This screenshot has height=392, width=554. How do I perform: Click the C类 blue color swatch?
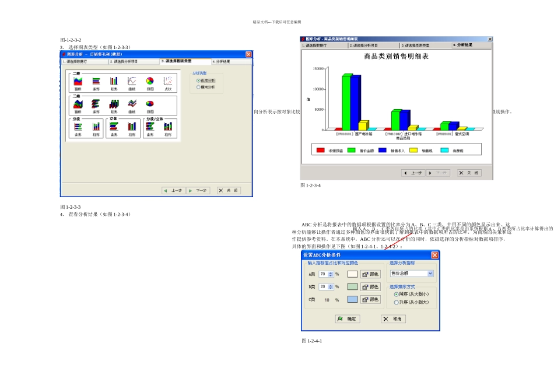point(352,299)
